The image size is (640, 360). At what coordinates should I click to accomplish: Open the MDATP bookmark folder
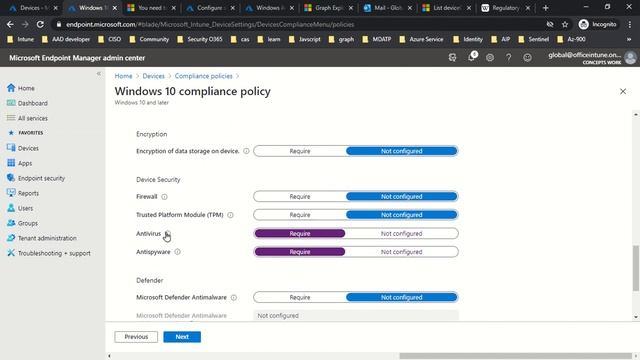[377, 39]
